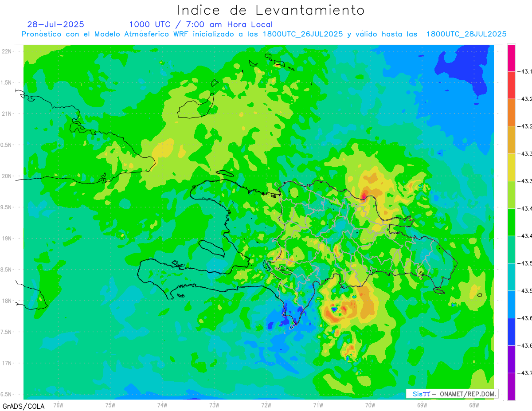Click the 72W longitude label

[x=266, y=404]
